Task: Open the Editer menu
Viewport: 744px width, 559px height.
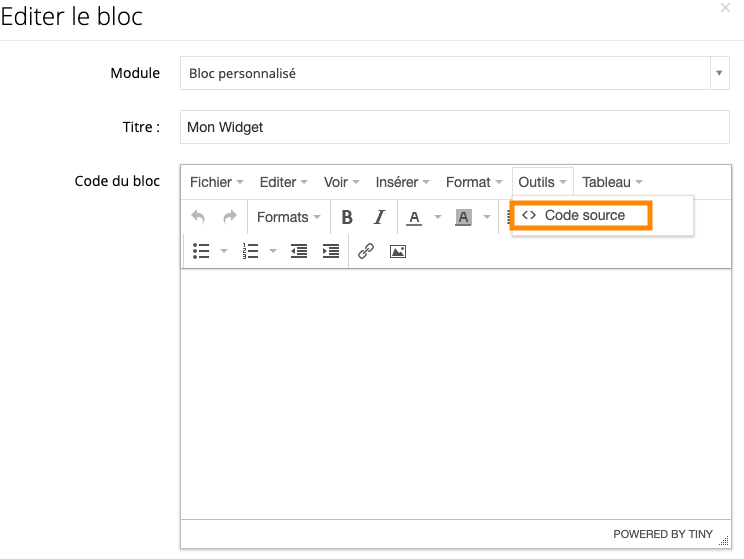Action: tap(283, 182)
